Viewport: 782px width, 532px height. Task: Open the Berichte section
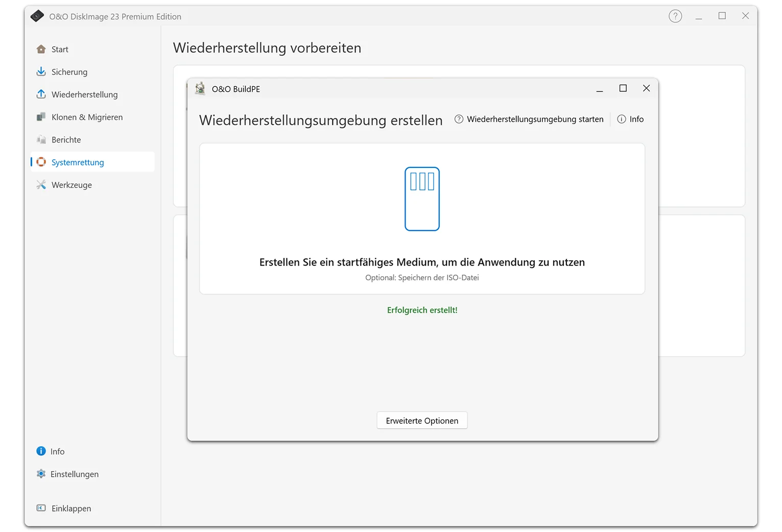(92, 139)
